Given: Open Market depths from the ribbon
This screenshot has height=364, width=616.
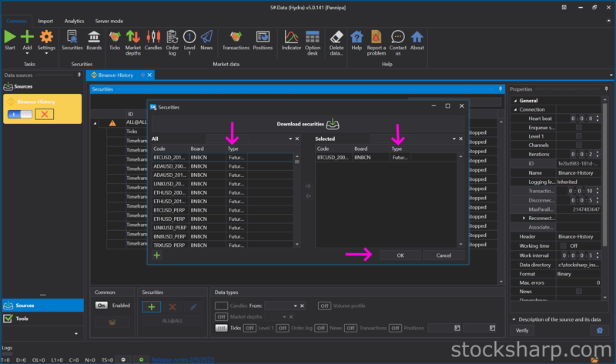Looking at the screenshot, I should pos(133,37).
